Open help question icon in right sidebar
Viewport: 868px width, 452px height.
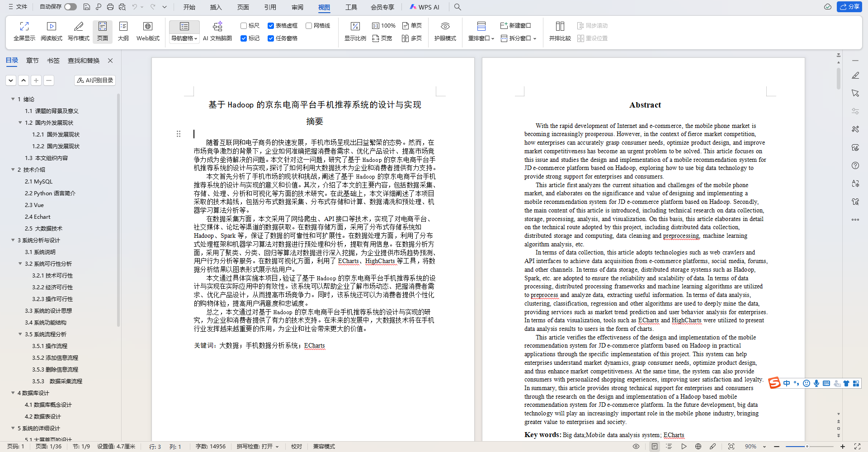click(x=855, y=165)
